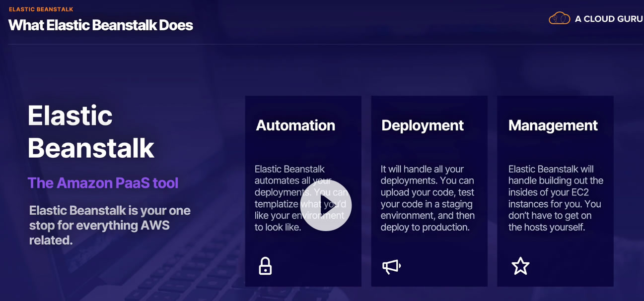
Task: Click the one stop for everything AWS text
Action: pyautogui.click(x=110, y=225)
